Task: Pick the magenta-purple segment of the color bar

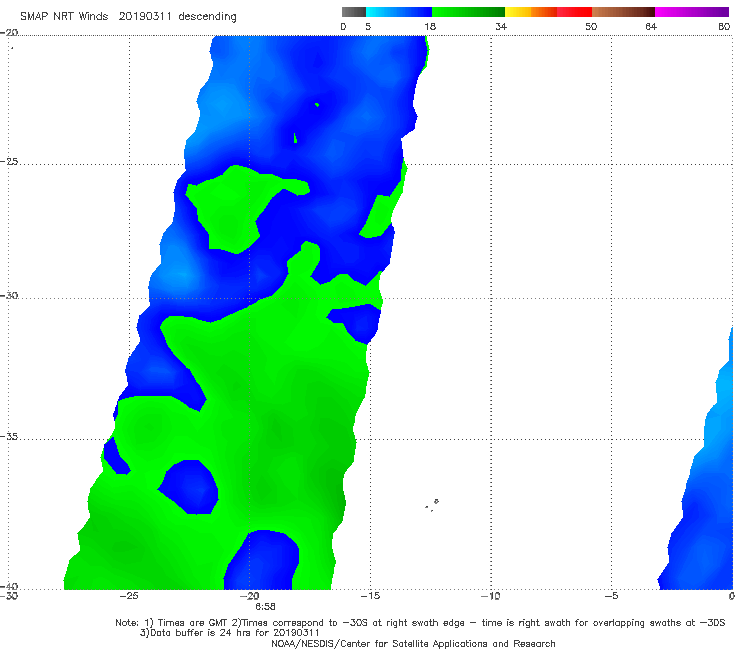Action: [692, 12]
